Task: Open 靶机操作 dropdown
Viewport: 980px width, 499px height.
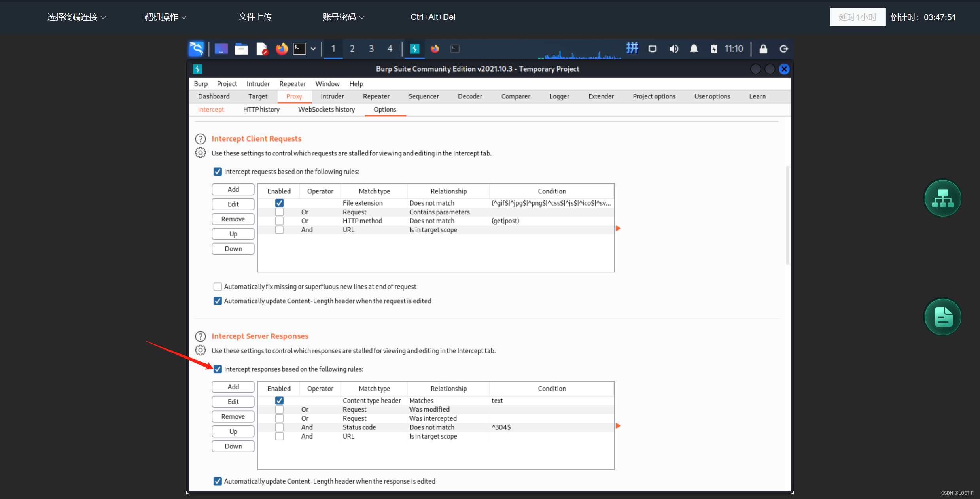Action: click(165, 17)
